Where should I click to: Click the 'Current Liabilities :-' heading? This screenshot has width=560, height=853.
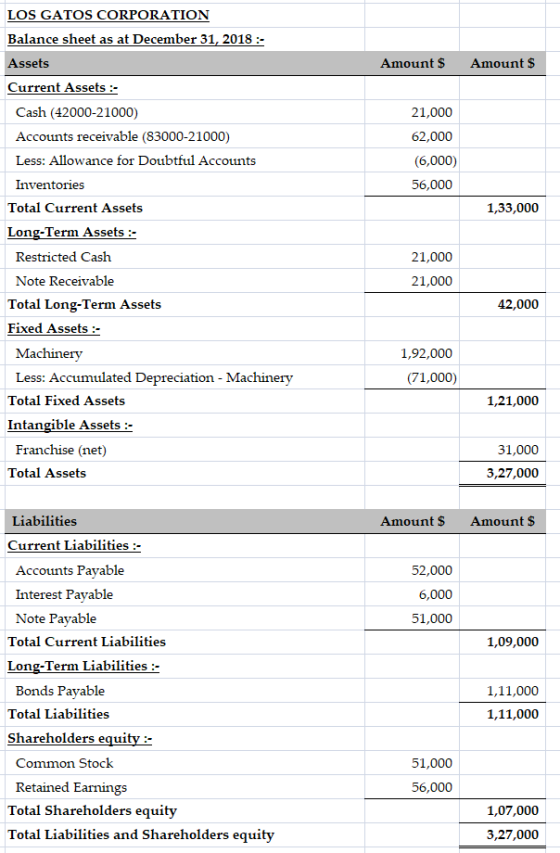tap(74, 546)
